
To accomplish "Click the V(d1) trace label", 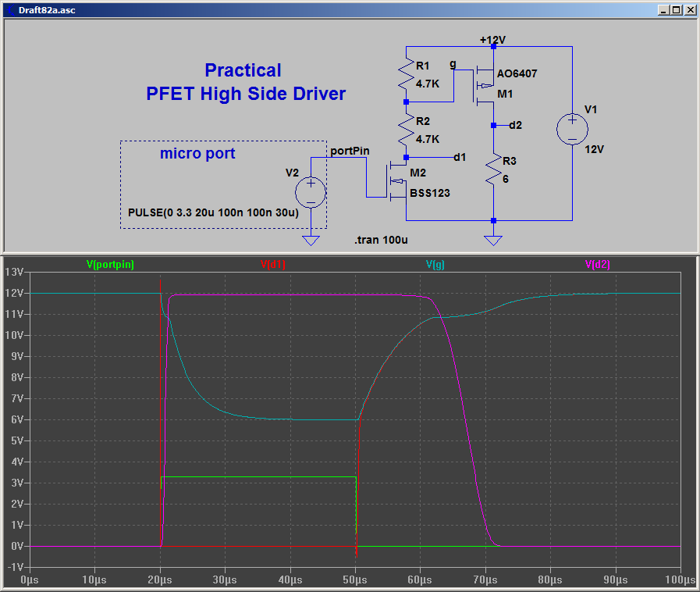I will 273,265.
